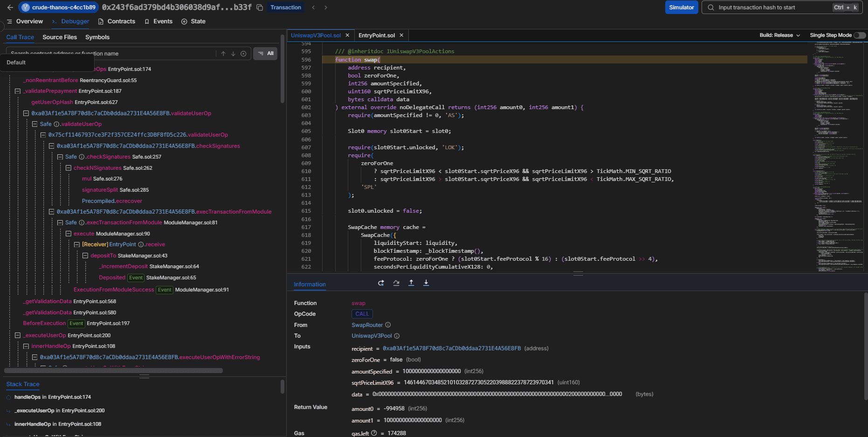Collapse the execute ModuleManager.sol:90 node

point(68,234)
